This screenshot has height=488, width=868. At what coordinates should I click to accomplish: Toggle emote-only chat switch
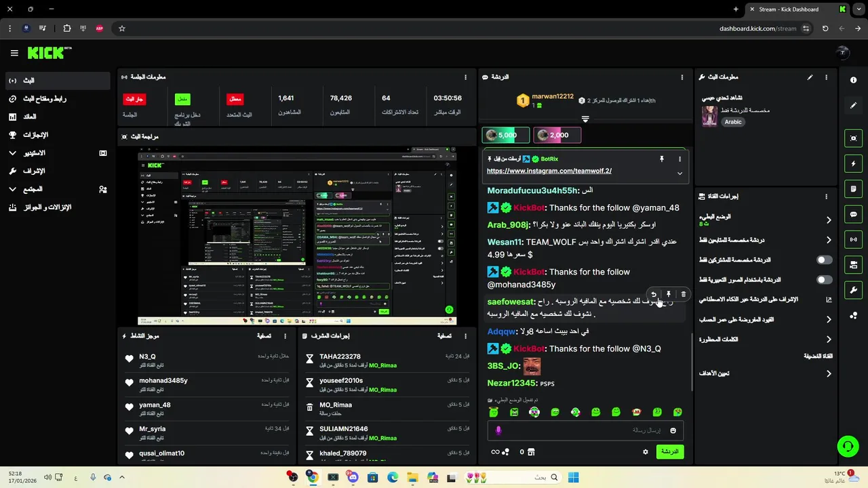[x=825, y=279]
